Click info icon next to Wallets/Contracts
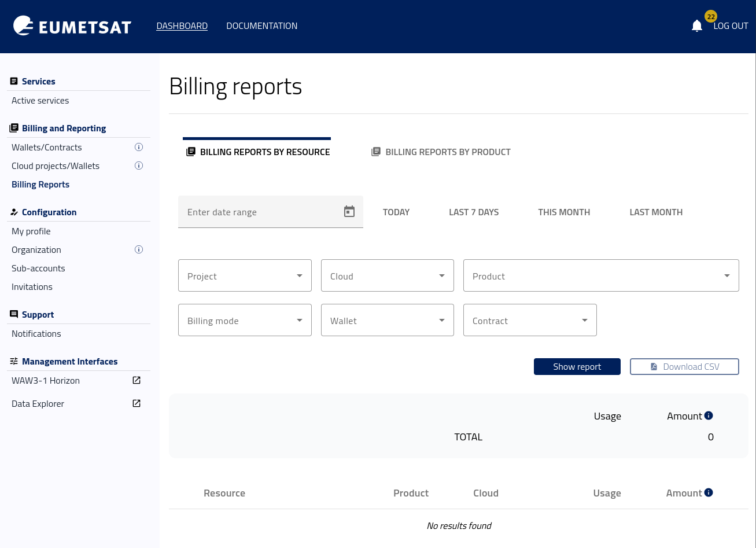The width and height of the screenshot is (756, 548). (139, 147)
